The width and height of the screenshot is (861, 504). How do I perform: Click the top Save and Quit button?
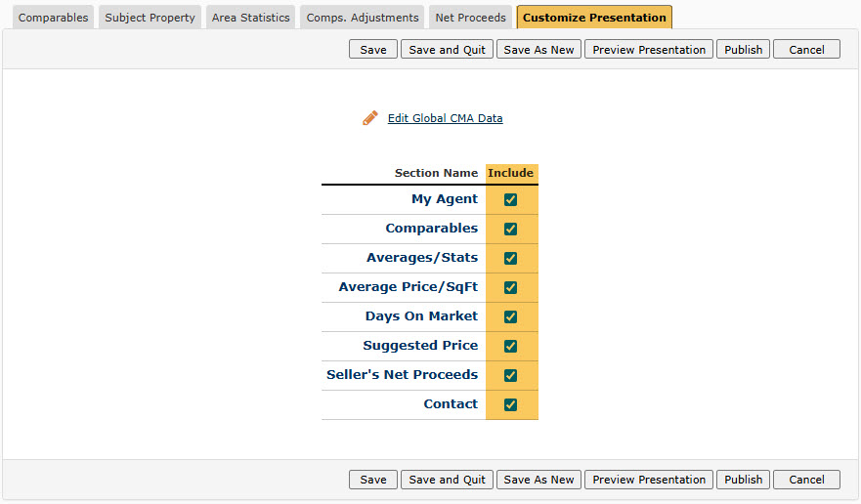coord(447,50)
